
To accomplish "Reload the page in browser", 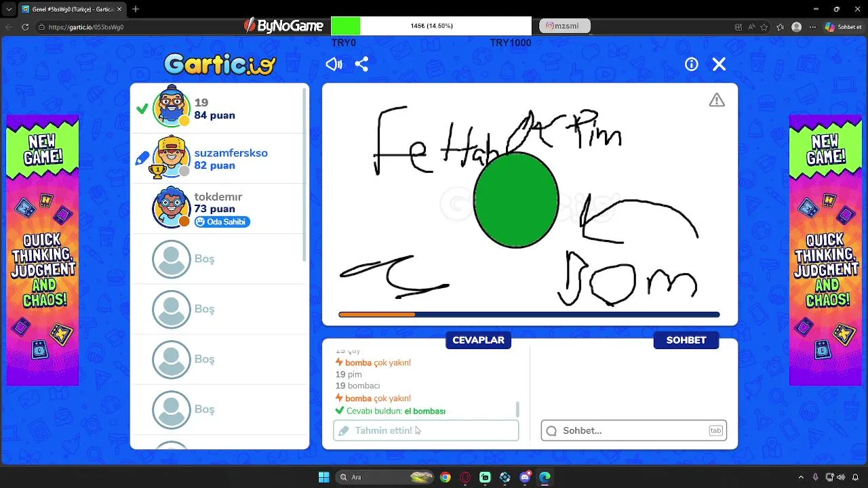I will point(25,27).
